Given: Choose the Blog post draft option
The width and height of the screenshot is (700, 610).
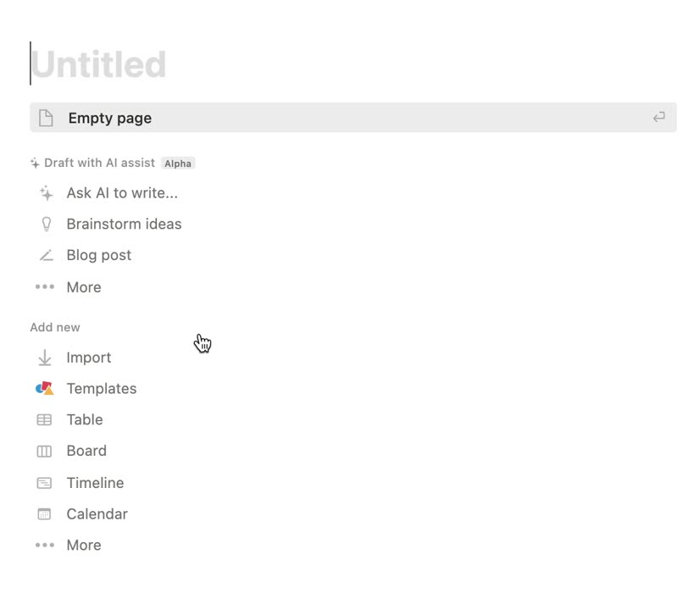Looking at the screenshot, I should coord(99,255).
